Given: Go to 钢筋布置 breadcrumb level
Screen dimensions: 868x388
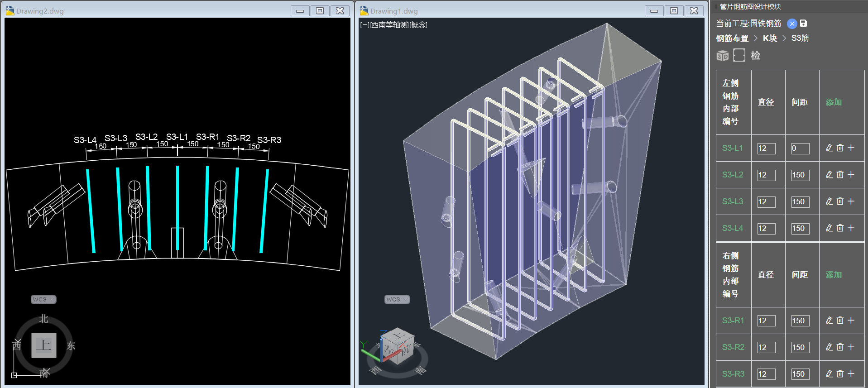Looking at the screenshot, I should click(x=732, y=38).
